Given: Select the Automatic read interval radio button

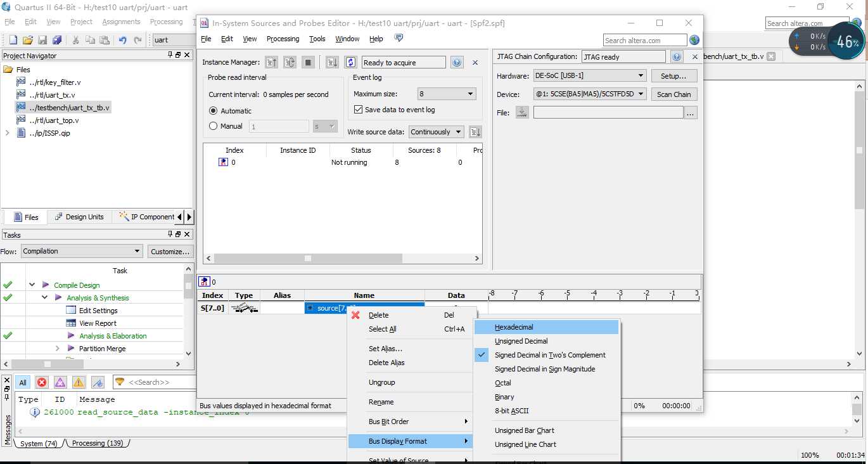Looking at the screenshot, I should (x=213, y=110).
